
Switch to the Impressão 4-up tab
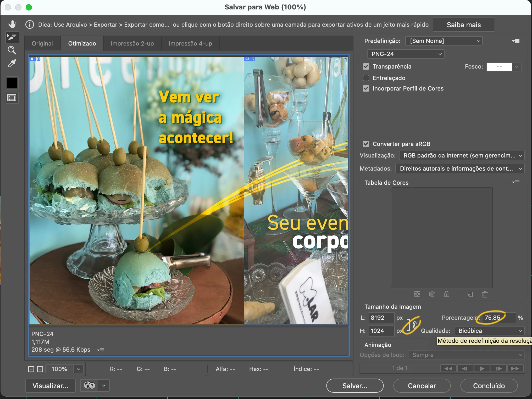click(190, 43)
